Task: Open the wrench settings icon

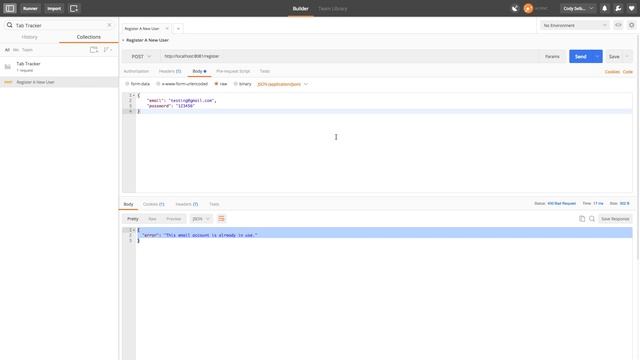Action: (x=618, y=9)
